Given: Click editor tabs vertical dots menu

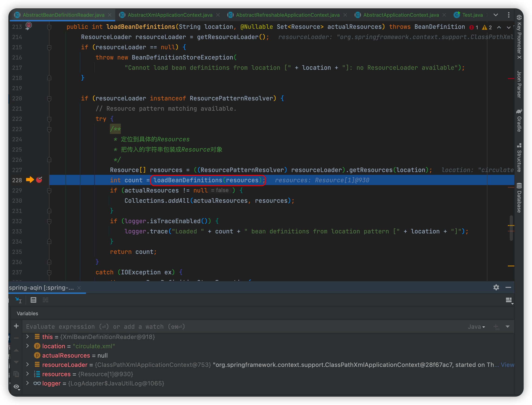Looking at the screenshot, I should pos(508,15).
